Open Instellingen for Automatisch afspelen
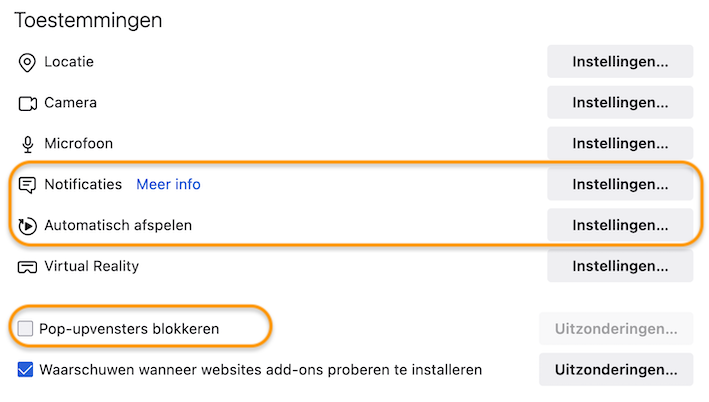The width and height of the screenshot is (709, 402). coord(620,225)
